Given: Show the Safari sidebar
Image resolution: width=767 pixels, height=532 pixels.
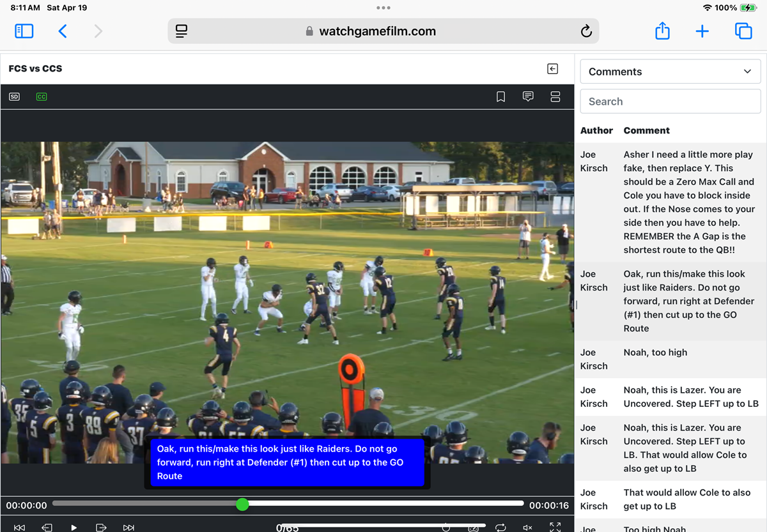Looking at the screenshot, I should (24, 31).
